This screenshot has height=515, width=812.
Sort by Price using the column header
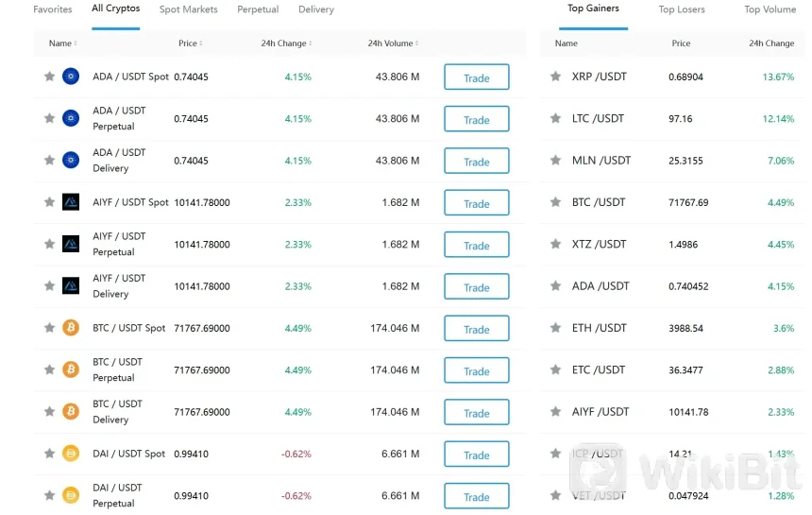pos(190,43)
